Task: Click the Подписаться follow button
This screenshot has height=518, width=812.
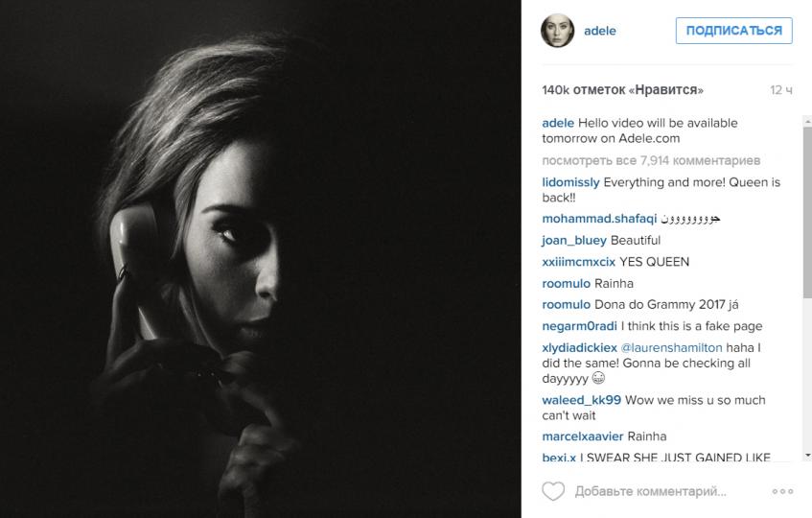Action: click(733, 31)
